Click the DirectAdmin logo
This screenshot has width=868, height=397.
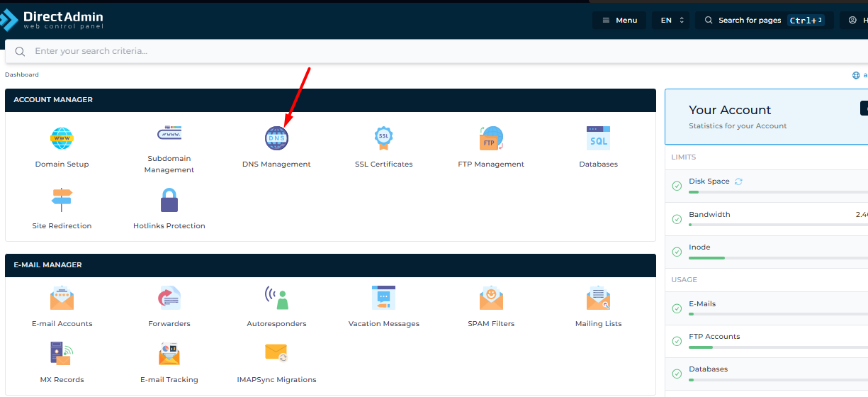coord(52,19)
